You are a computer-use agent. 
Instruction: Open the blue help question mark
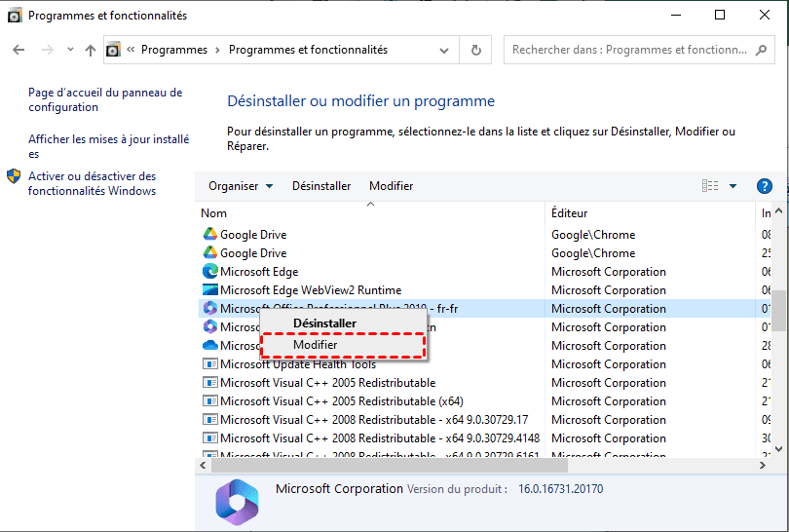point(764,186)
